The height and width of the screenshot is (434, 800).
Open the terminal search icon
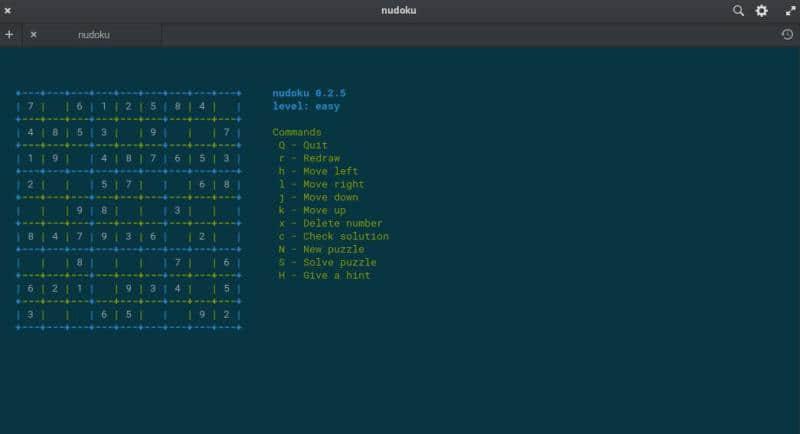738,10
